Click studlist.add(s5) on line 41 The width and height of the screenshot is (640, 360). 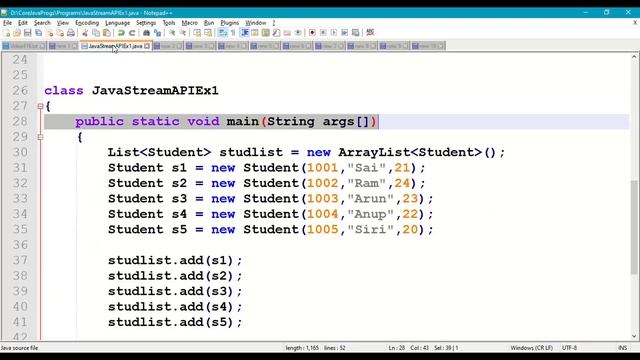click(x=170, y=322)
